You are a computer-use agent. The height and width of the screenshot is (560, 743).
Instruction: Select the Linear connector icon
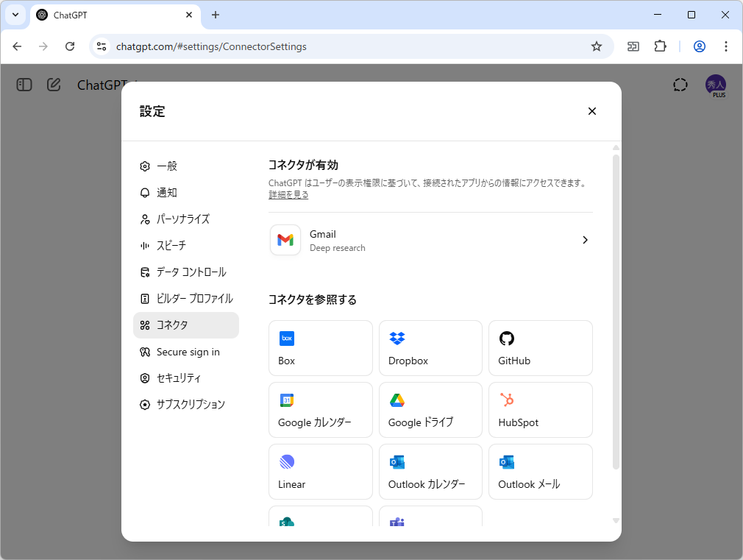(287, 462)
